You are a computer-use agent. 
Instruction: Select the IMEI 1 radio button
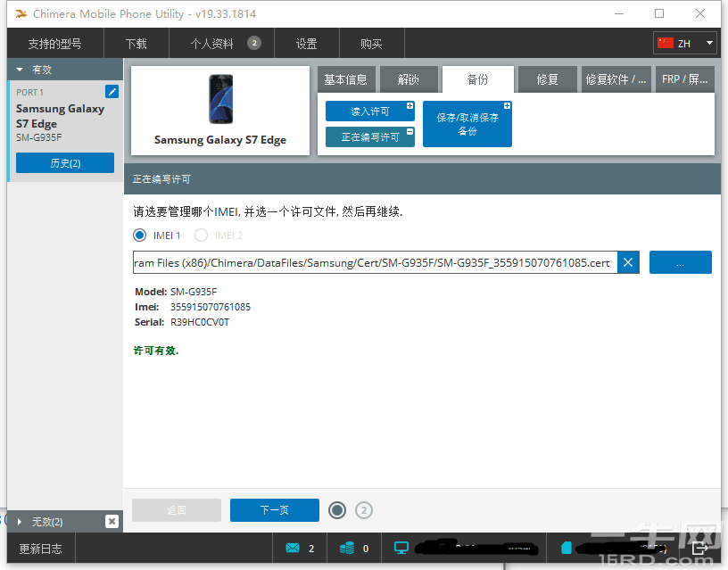click(139, 235)
